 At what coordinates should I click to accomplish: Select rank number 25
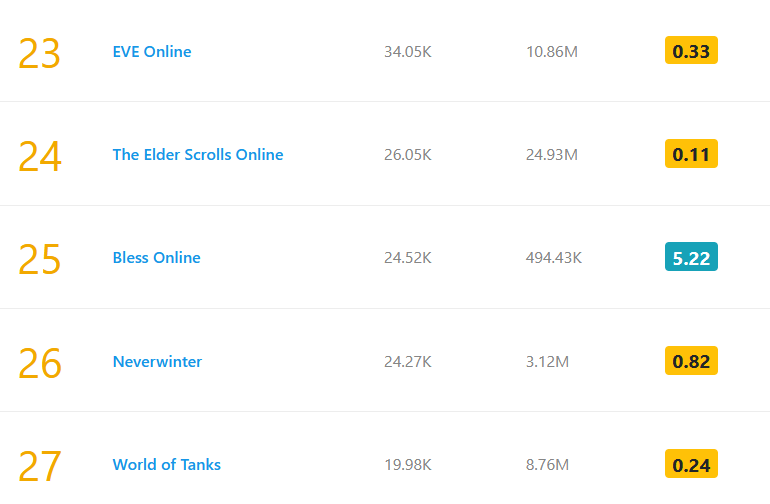click(40, 259)
